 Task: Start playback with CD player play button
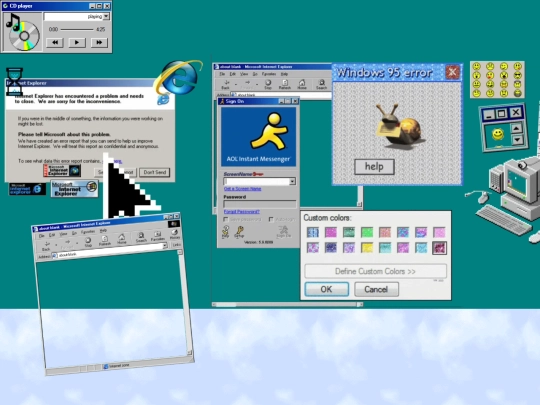[x=77, y=42]
